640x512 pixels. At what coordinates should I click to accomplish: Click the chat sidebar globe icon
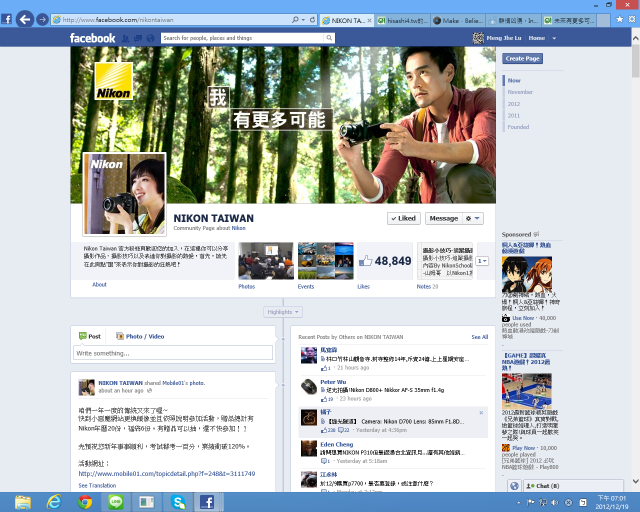(514, 486)
